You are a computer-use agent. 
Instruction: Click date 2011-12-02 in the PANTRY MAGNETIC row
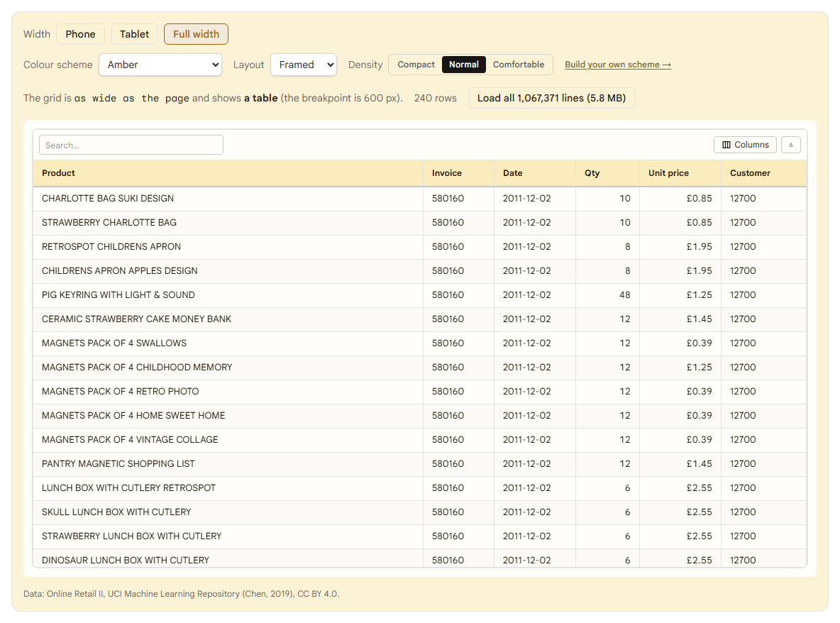[x=535, y=464]
